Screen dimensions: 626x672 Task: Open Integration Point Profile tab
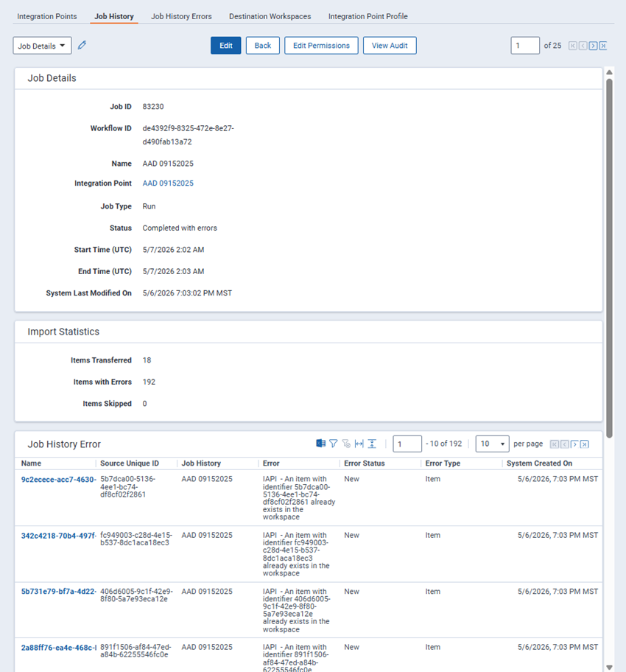tap(368, 16)
